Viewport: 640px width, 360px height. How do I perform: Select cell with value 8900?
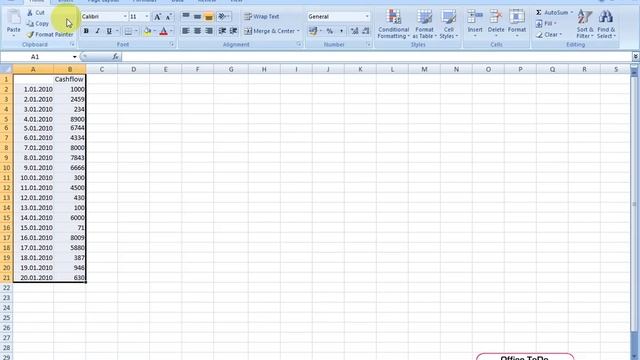point(69,119)
